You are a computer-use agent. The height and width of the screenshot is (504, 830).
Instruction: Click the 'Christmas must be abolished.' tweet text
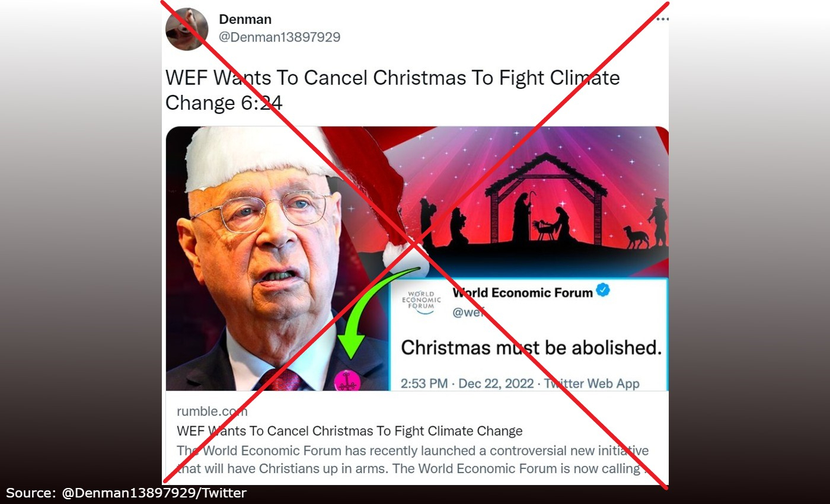coord(531,347)
